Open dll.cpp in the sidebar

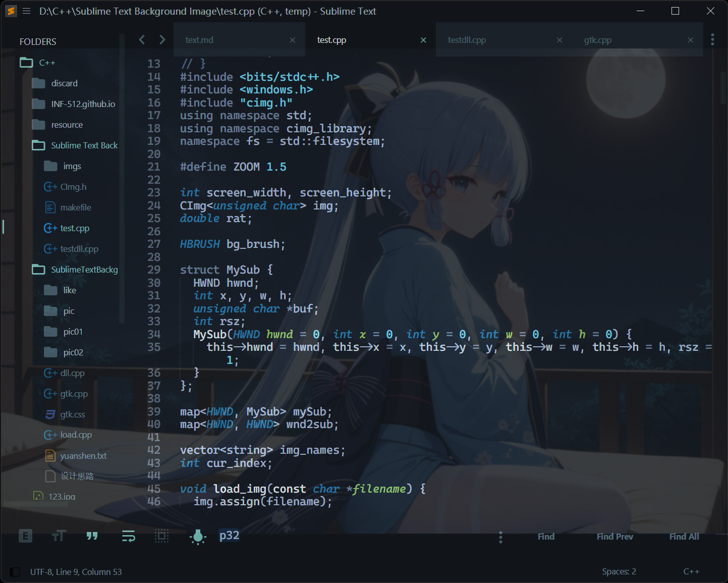tap(72, 373)
